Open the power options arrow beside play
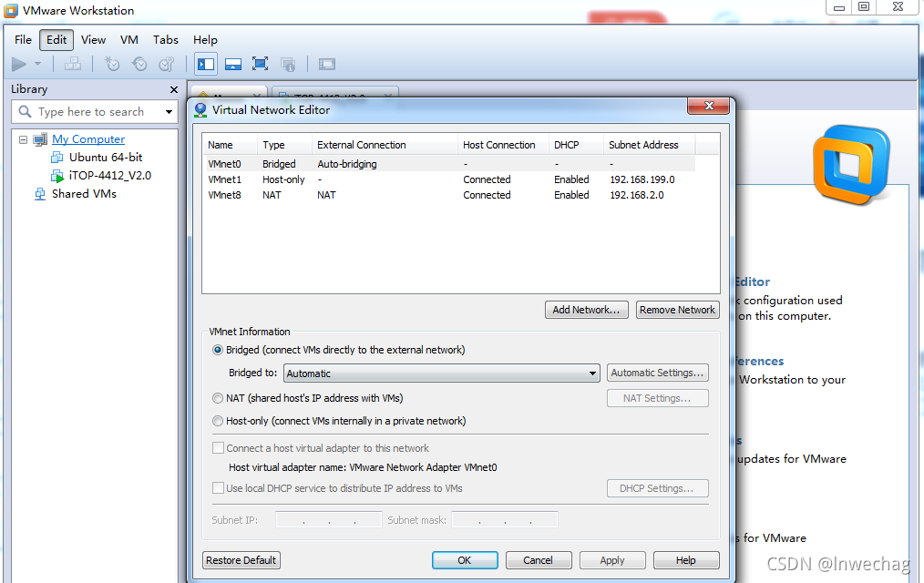Image resolution: width=924 pixels, height=583 pixels. [x=37, y=64]
